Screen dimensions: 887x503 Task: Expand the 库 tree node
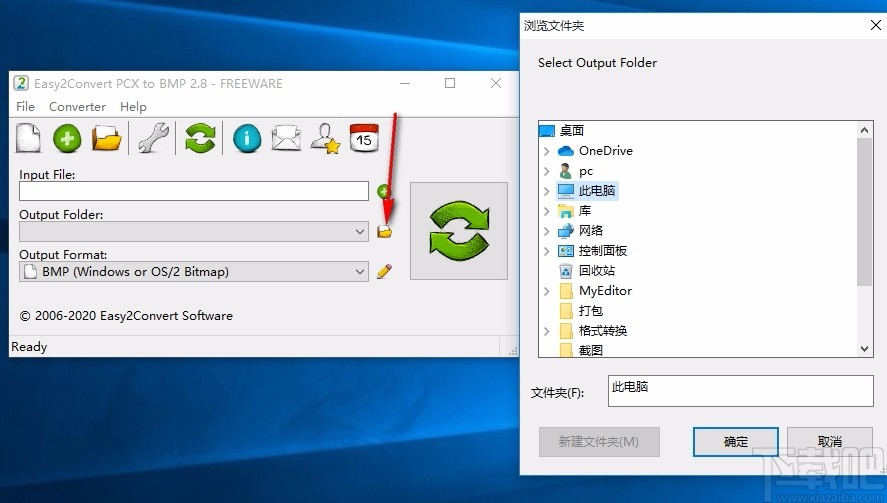(x=546, y=211)
